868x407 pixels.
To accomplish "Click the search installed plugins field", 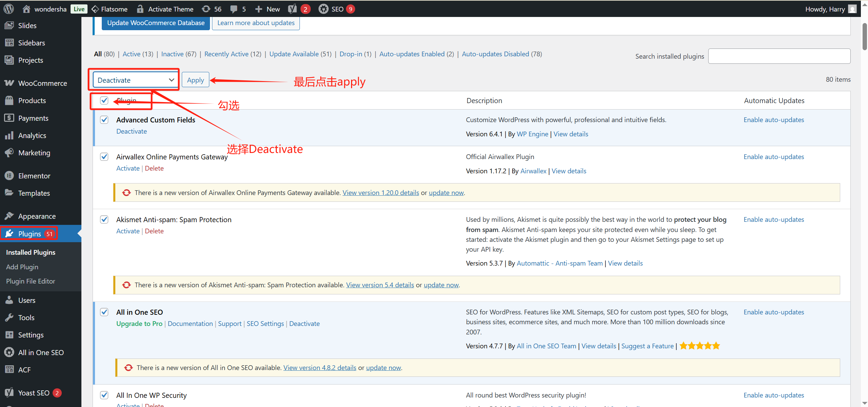I will pos(779,56).
